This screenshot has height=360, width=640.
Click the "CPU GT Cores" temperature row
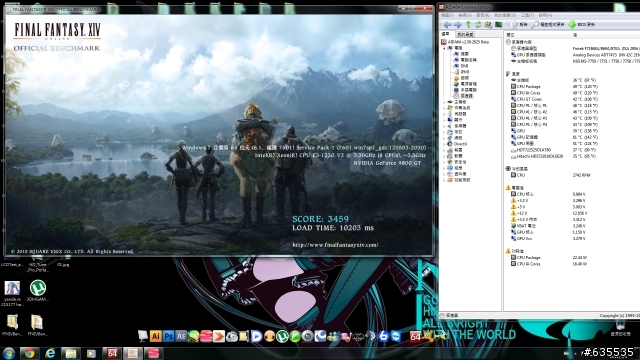coord(554,99)
